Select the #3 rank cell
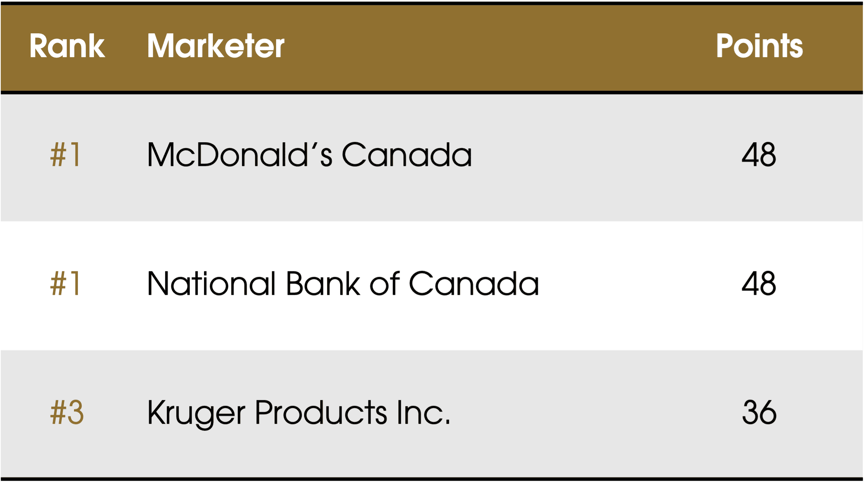Image resolution: width=868 pixels, height=483 pixels. (67, 413)
